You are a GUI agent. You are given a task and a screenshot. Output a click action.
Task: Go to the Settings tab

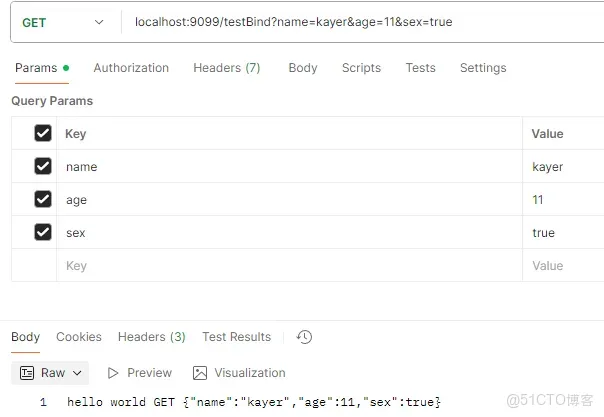(x=483, y=68)
